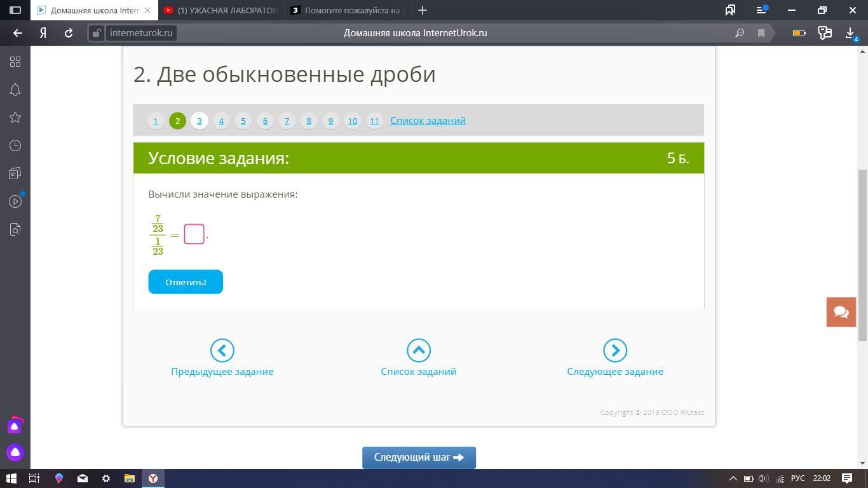Image resolution: width=868 pixels, height=488 pixels.
Task: Show hidden system tray icons
Action: click(733, 478)
